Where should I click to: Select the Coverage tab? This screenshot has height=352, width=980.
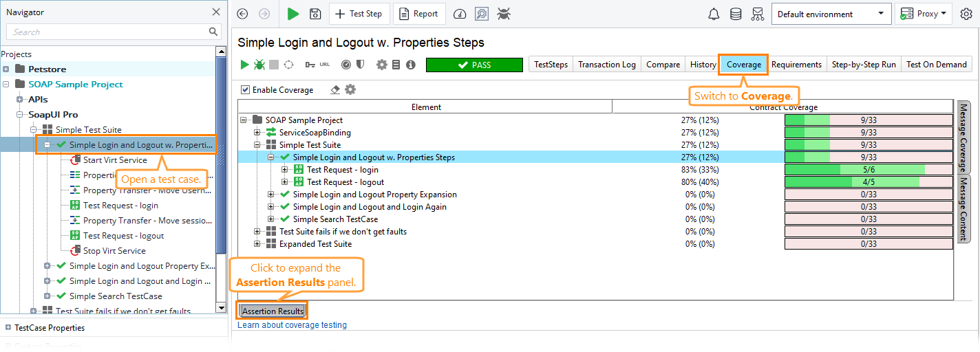pyautogui.click(x=744, y=65)
